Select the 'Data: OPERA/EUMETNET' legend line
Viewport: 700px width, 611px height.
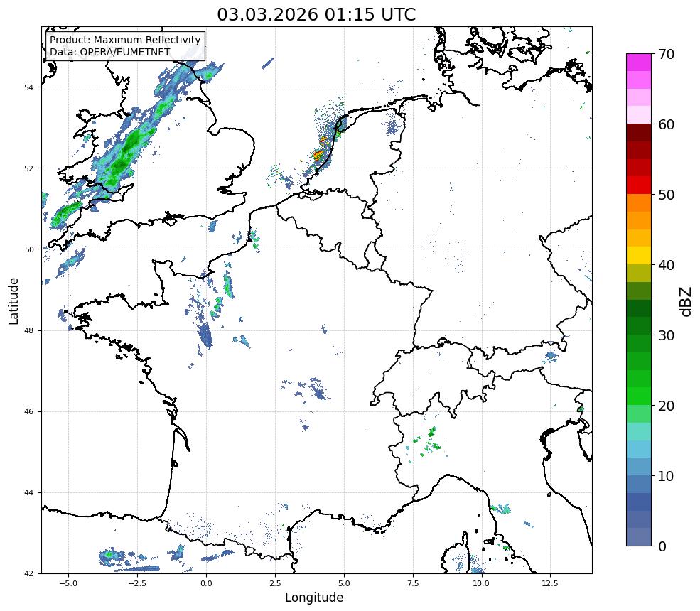pyautogui.click(x=110, y=52)
